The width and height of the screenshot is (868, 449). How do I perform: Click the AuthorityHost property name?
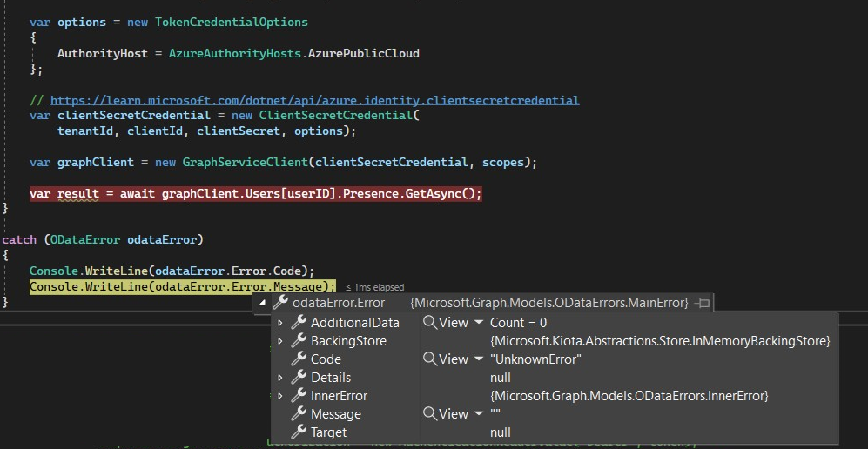pyautogui.click(x=103, y=54)
